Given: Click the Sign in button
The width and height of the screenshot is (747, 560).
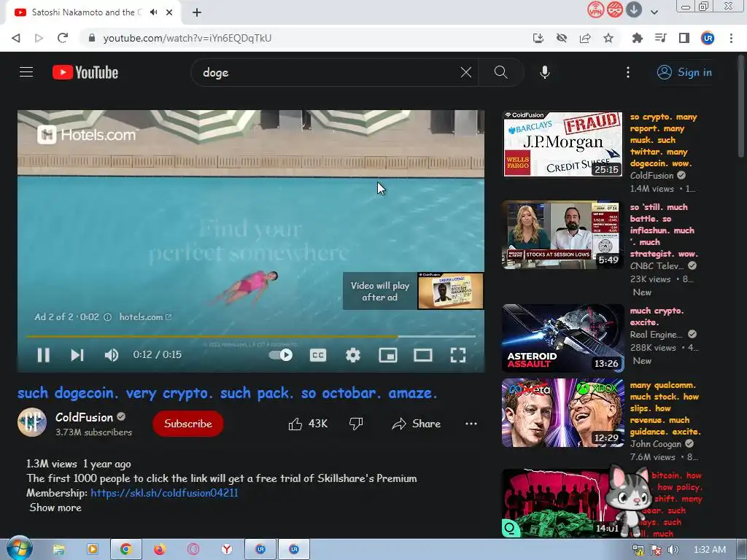Looking at the screenshot, I should tap(684, 72).
